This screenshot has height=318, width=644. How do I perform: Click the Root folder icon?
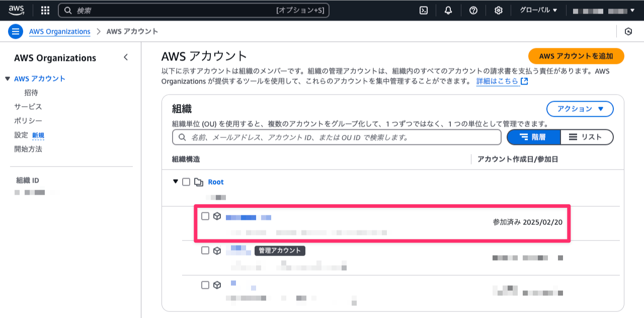tap(199, 182)
